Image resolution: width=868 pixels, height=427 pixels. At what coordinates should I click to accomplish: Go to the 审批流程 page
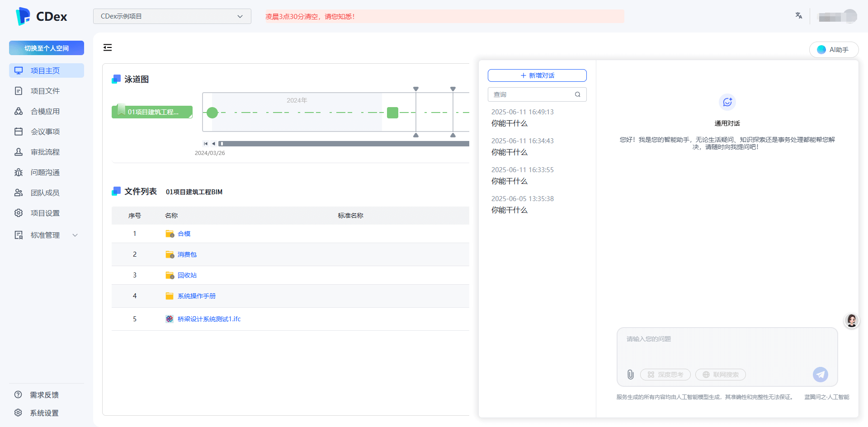click(x=45, y=152)
